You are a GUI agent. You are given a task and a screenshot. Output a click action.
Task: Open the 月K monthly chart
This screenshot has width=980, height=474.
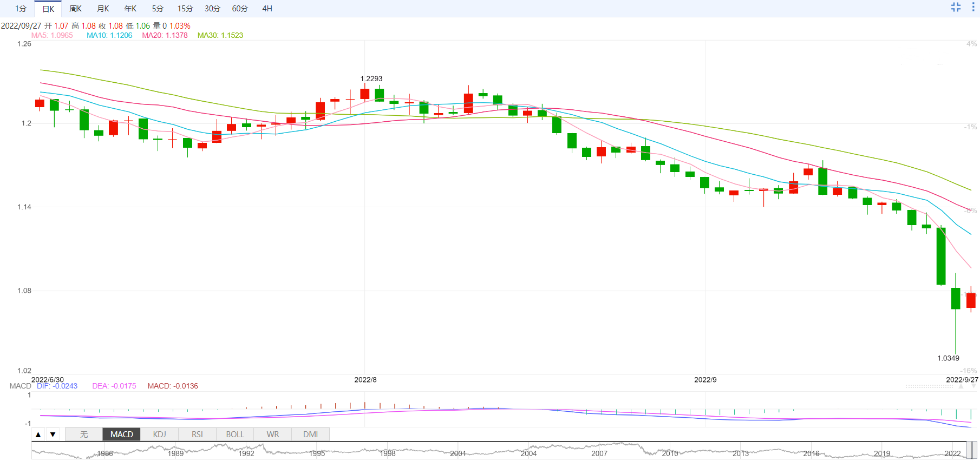pos(103,9)
